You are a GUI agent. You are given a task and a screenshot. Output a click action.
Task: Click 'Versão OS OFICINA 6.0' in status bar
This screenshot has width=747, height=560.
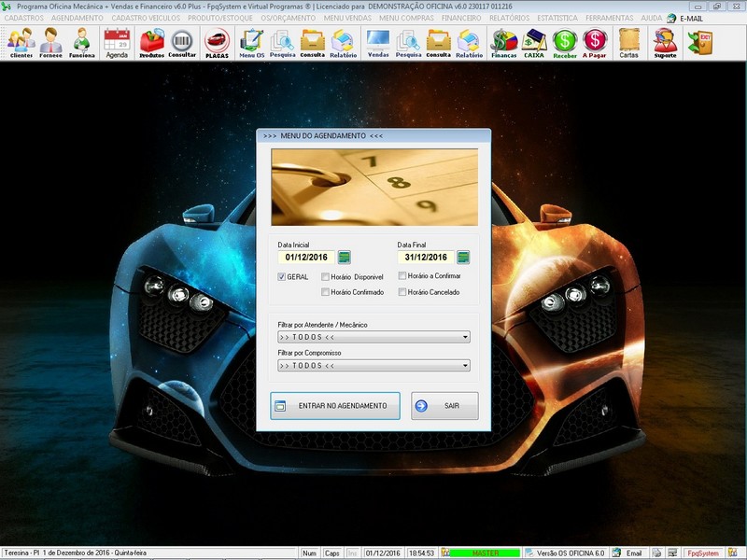[571, 553]
